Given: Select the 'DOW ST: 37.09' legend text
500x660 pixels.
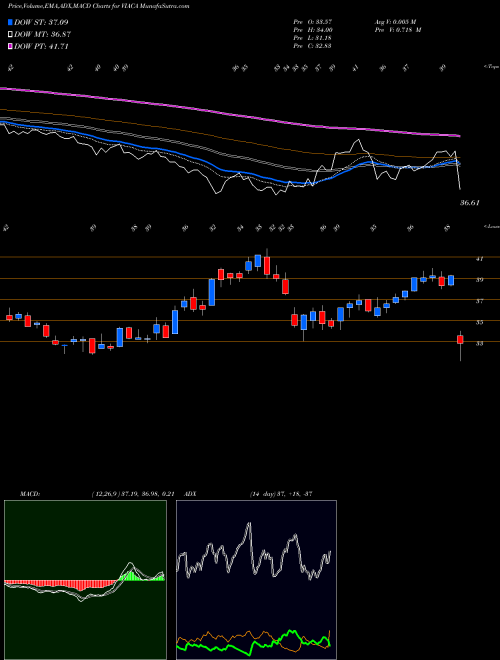Looking at the screenshot, I should pos(41,22).
